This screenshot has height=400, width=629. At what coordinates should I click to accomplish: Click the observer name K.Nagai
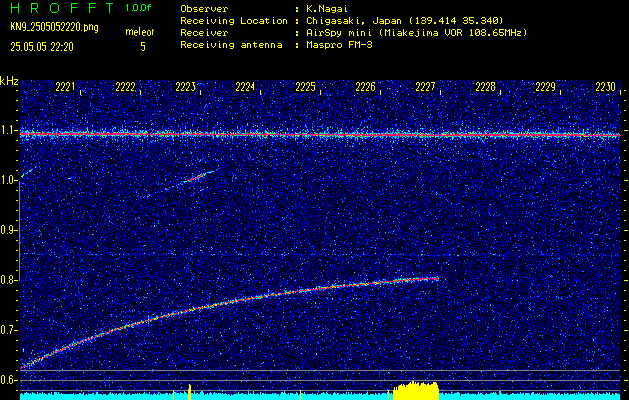(x=327, y=8)
